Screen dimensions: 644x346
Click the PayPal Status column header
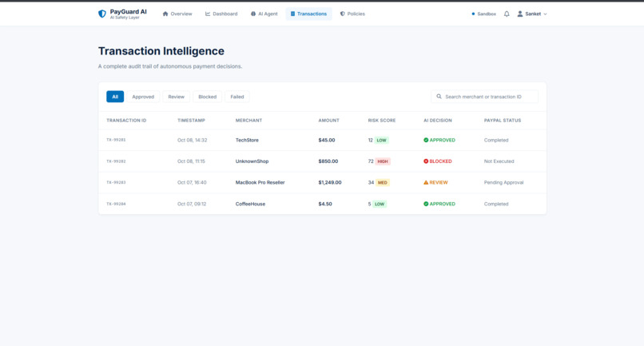[x=503, y=121]
